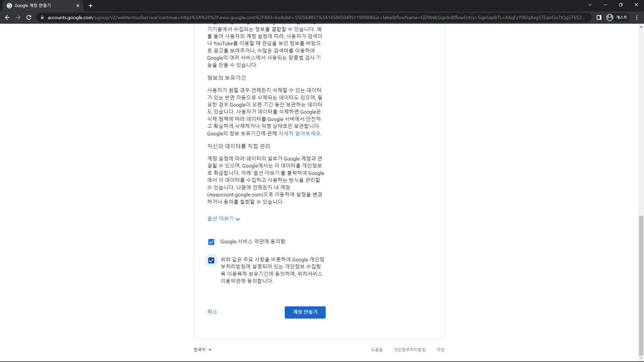Click the padlock site info icon
This screenshot has width=644, height=362.
coord(42,17)
